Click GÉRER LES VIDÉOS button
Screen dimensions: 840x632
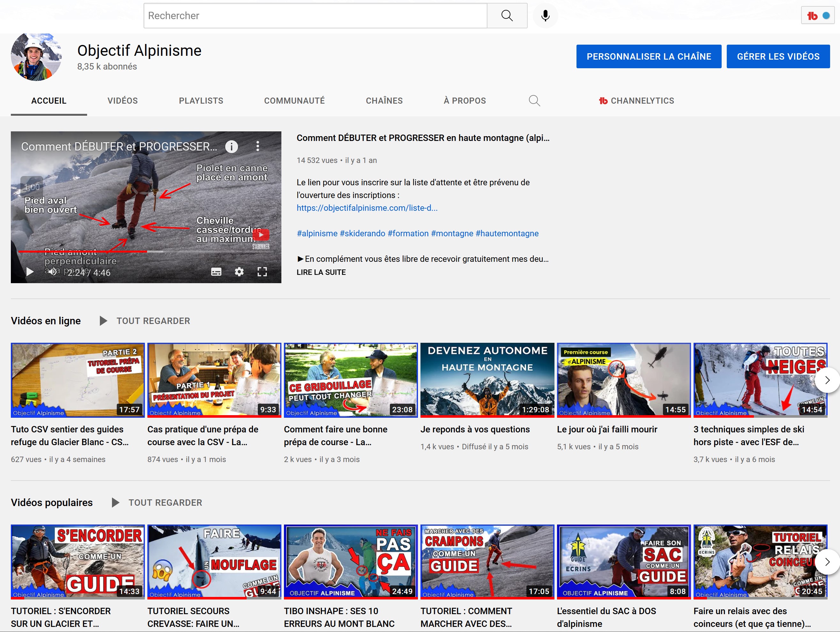point(778,56)
